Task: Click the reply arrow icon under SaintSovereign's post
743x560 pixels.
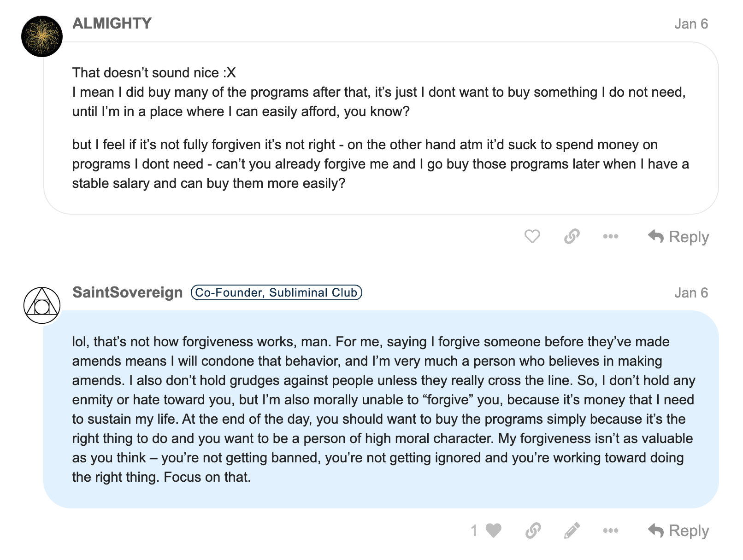Action: point(655,531)
